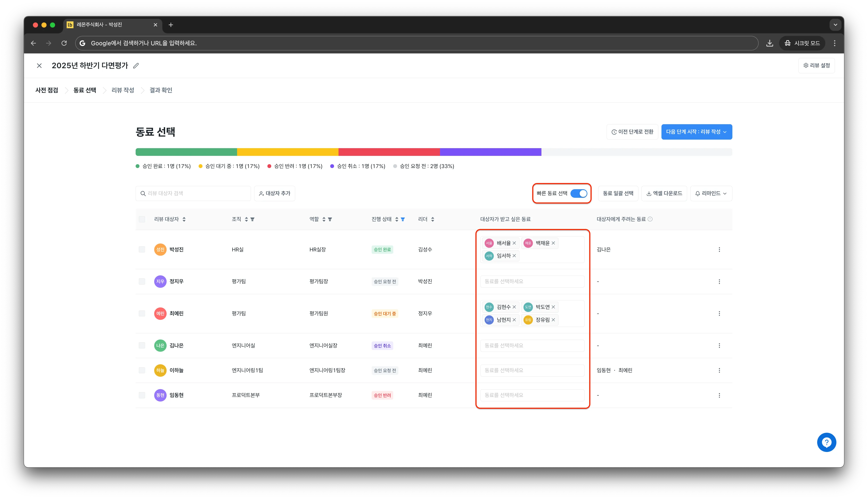Open a new browser tab
The width and height of the screenshot is (868, 499).
(171, 25)
